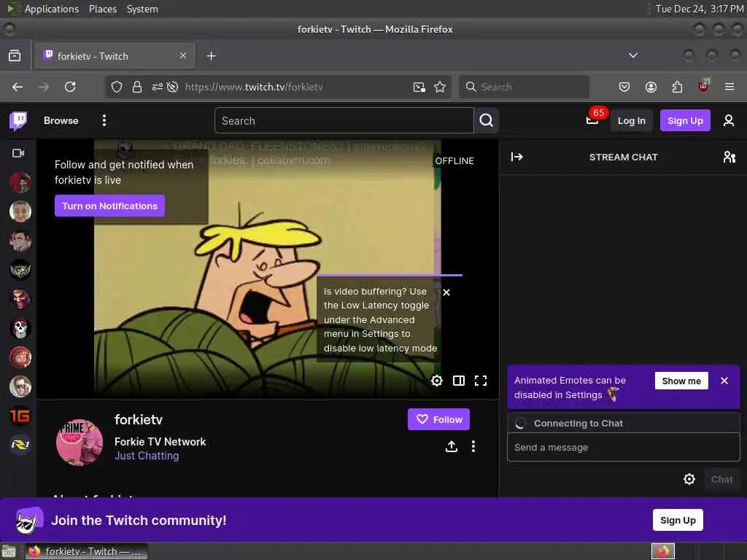The width and height of the screenshot is (747, 560).
Task: Click the Twitch search input field
Action: (x=344, y=120)
